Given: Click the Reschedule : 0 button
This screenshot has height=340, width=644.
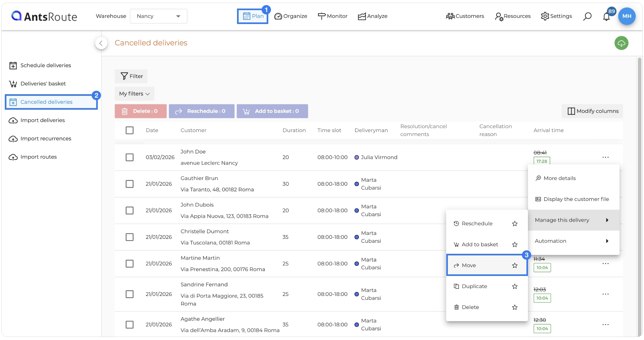Looking at the screenshot, I should tap(201, 111).
